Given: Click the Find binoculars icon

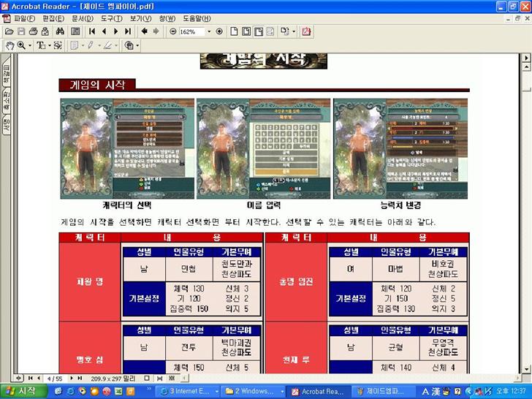Looking at the screenshot, I should coord(60,31).
